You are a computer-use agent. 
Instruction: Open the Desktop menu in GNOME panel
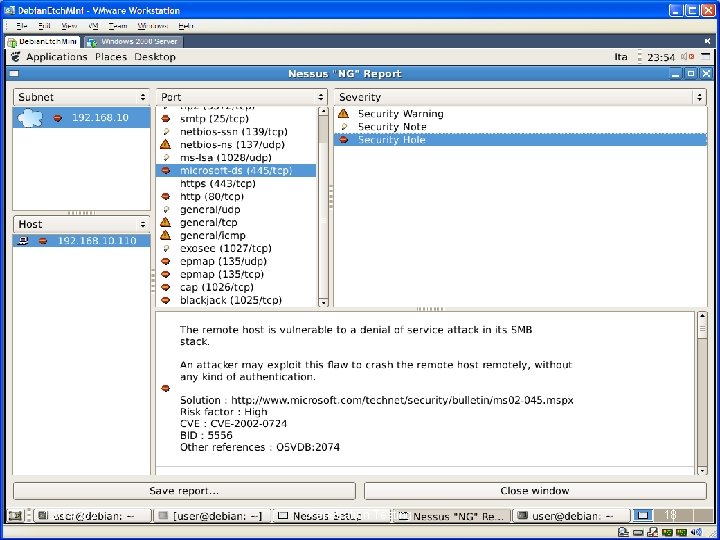pyautogui.click(x=155, y=57)
